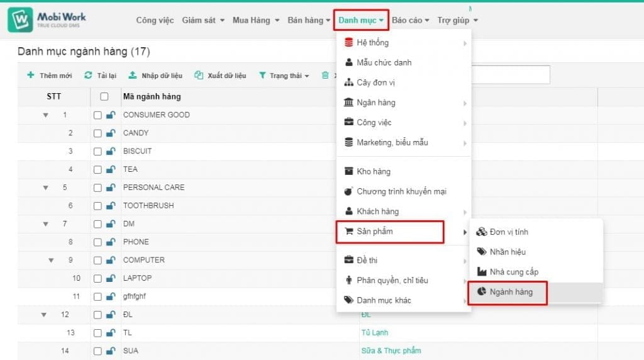Click the Nhập dữ liệu upload icon
This screenshot has height=360, width=644.
pyautogui.click(x=133, y=76)
